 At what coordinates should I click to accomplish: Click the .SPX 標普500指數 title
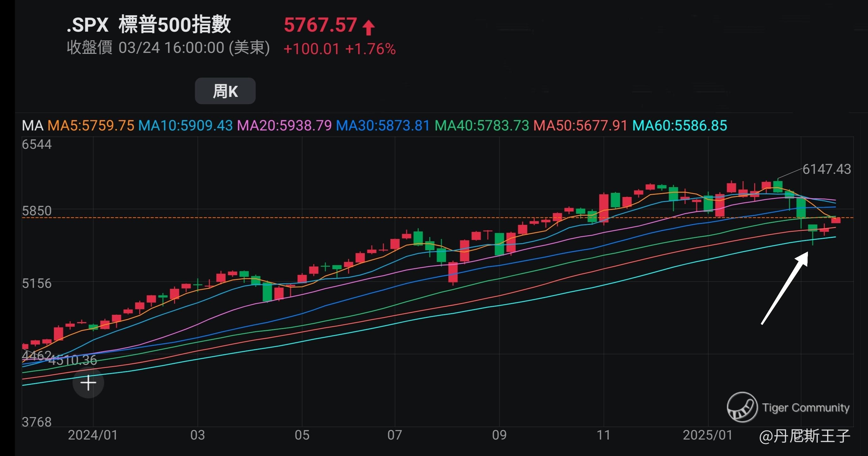(149, 25)
